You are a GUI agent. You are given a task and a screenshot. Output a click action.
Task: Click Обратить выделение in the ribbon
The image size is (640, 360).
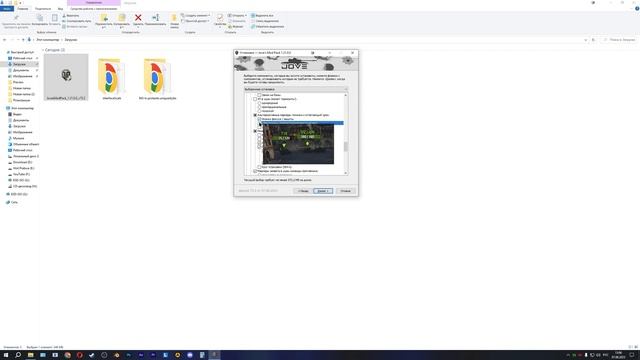tap(267, 27)
